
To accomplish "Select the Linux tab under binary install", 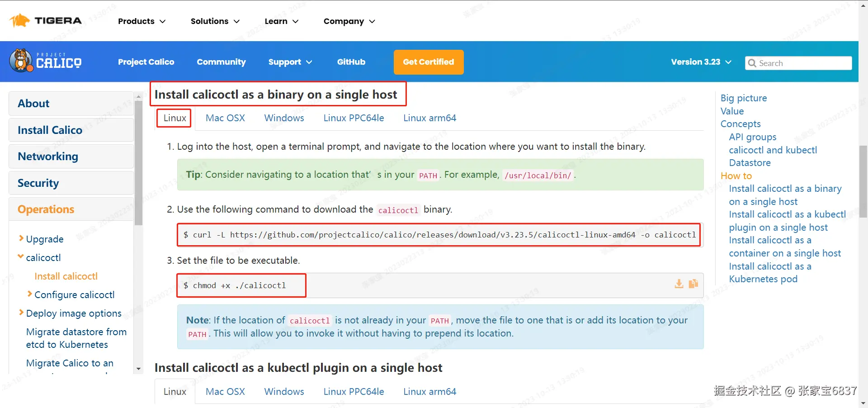I will point(175,118).
